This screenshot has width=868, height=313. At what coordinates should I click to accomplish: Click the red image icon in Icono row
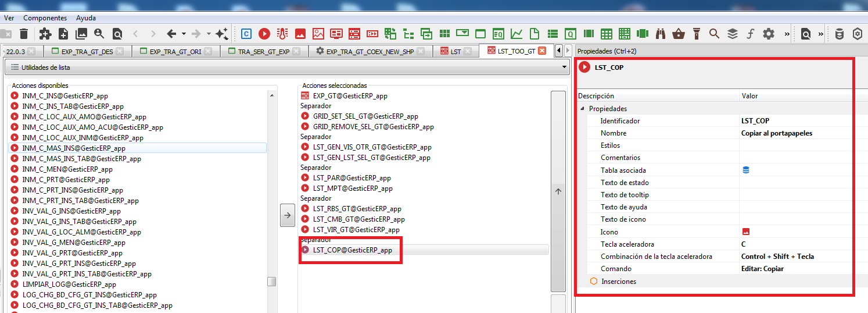(746, 232)
